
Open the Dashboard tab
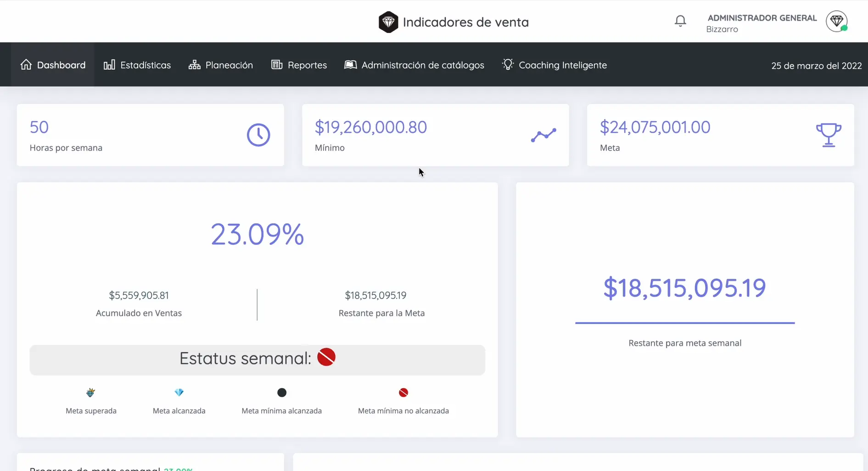53,65
